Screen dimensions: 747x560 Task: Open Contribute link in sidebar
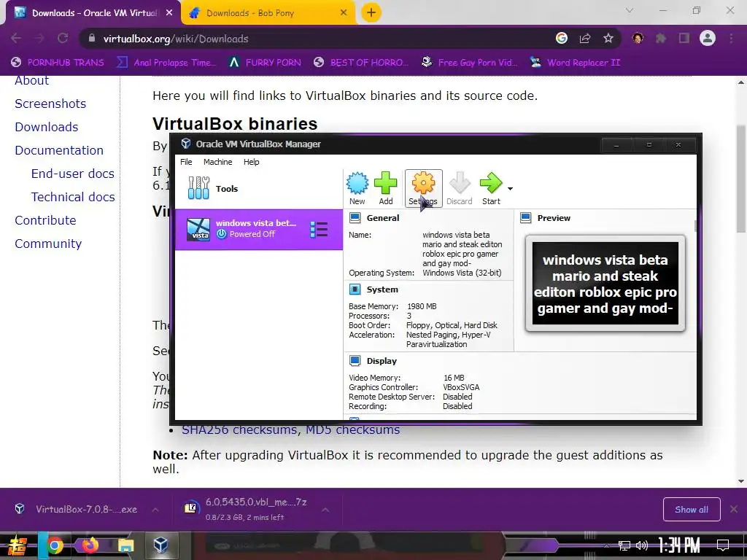click(x=46, y=220)
